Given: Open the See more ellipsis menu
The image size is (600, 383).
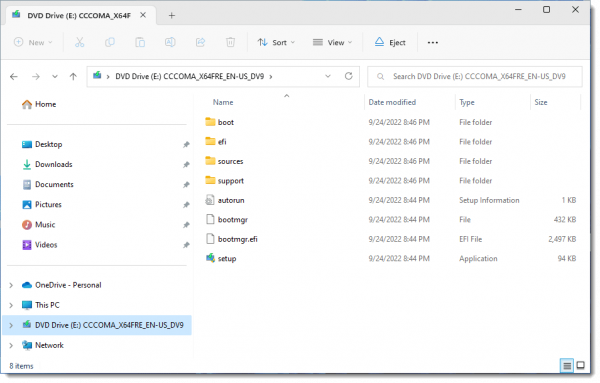Looking at the screenshot, I should pyautogui.click(x=433, y=42).
